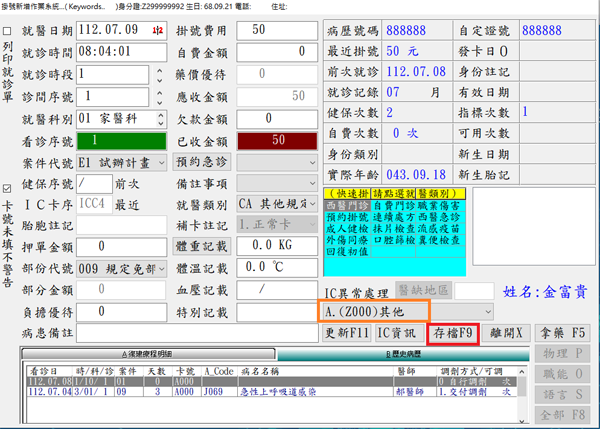Click the 診間序號 spinner arrows
Viewport: 600px width, 429px height.
click(160, 97)
